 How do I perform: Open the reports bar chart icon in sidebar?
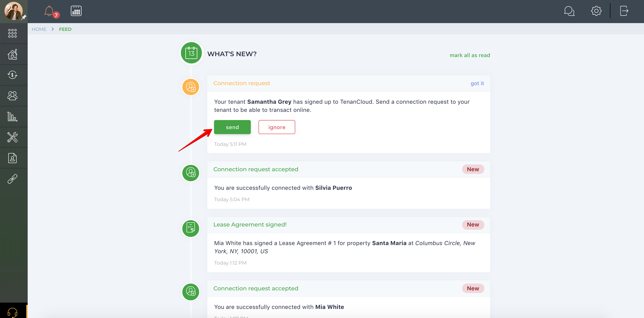[x=12, y=117]
